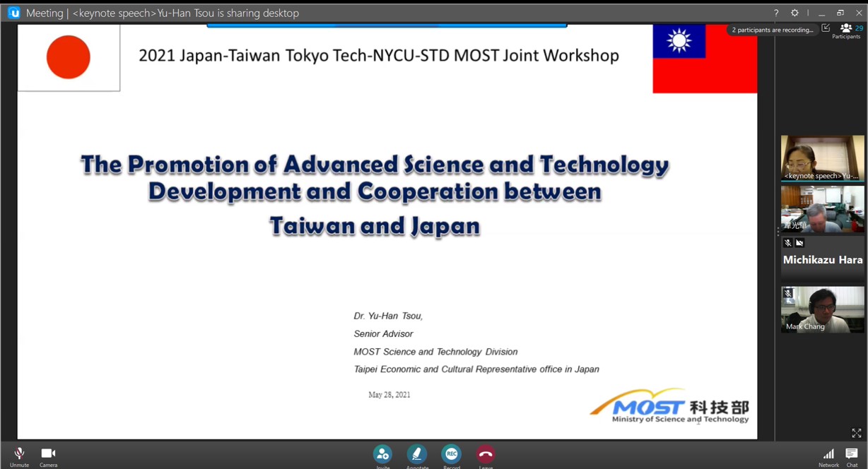Open the Annotate tool

[417, 454]
